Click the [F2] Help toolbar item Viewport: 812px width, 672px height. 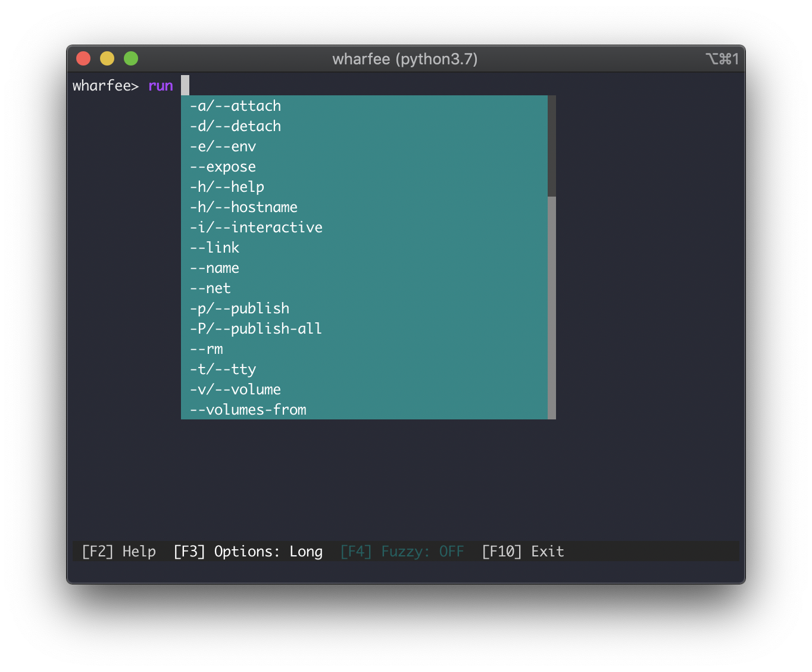[x=119, y=552]
